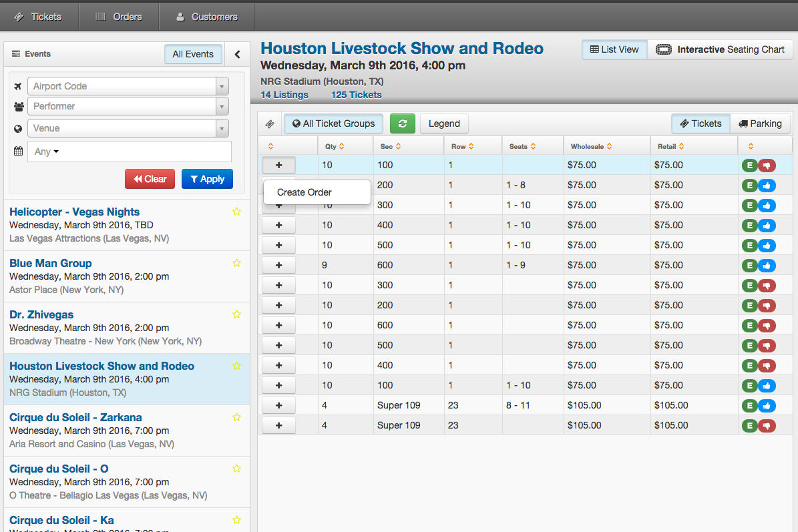Viewport: 798px width, 532px height.
Task: Show Tickets listings in the table toolbar
Action: click(x=701, y=123)
